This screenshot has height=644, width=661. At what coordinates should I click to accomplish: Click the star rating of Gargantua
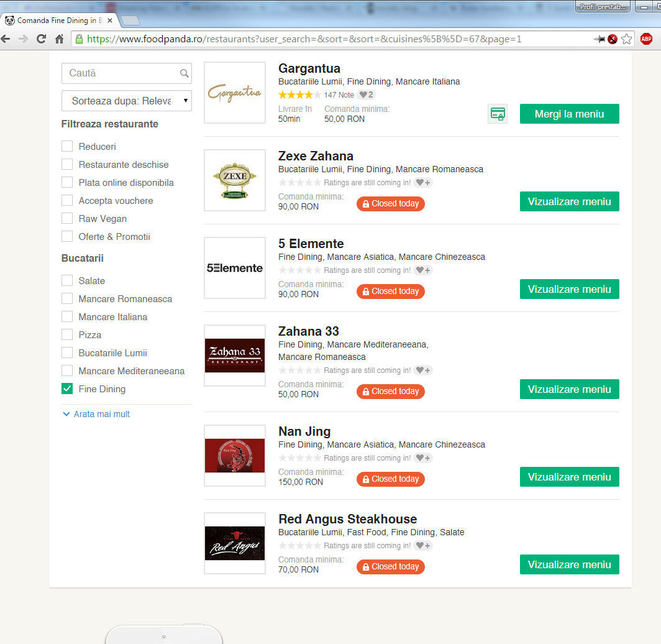click(x=299, y=95)
